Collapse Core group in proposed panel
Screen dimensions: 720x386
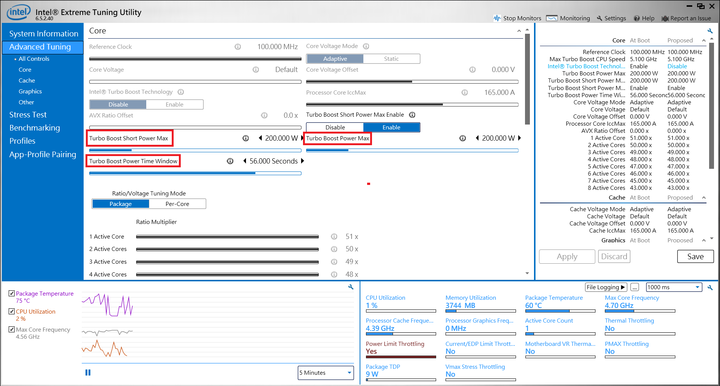point(703,40)
